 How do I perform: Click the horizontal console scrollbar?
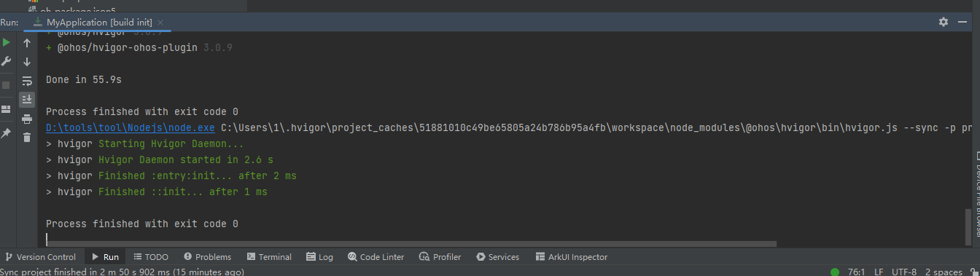click(411, 244)
